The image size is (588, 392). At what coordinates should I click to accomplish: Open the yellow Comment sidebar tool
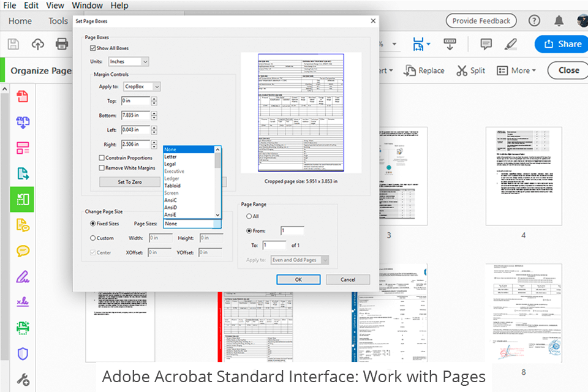[x=23, y=251]
